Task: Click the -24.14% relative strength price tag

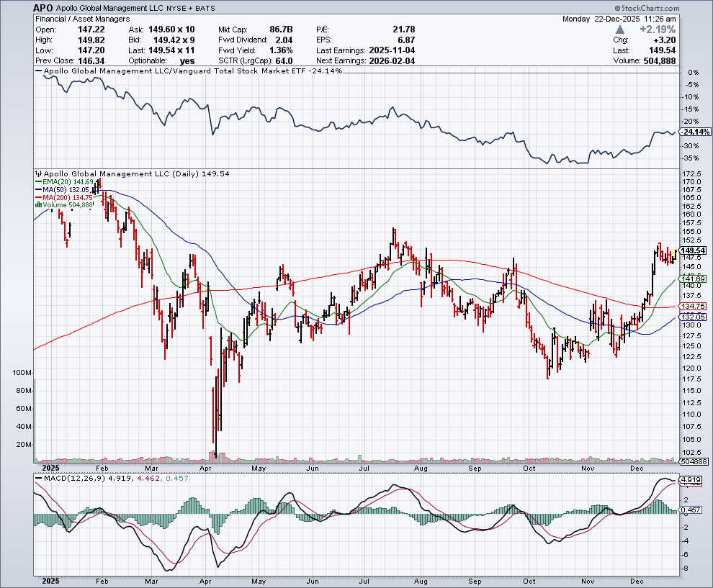Action: 696,133
